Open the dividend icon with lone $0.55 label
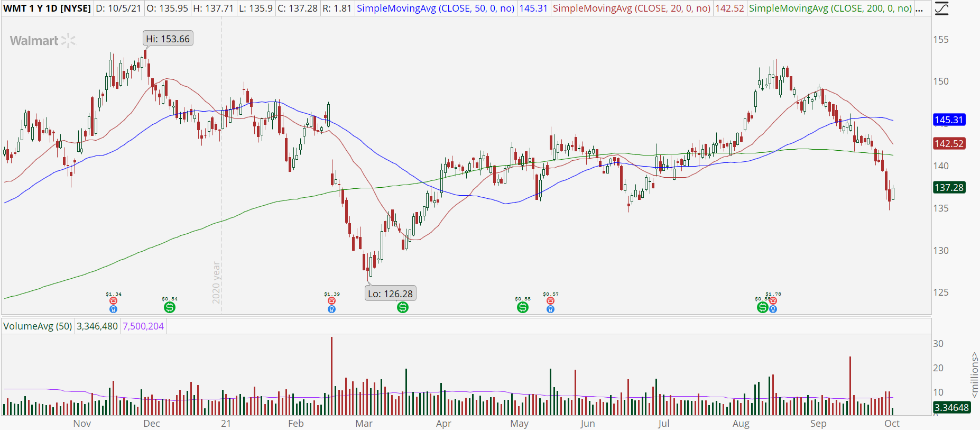Viewport: 980px width, 430px height. pos(523,307)
